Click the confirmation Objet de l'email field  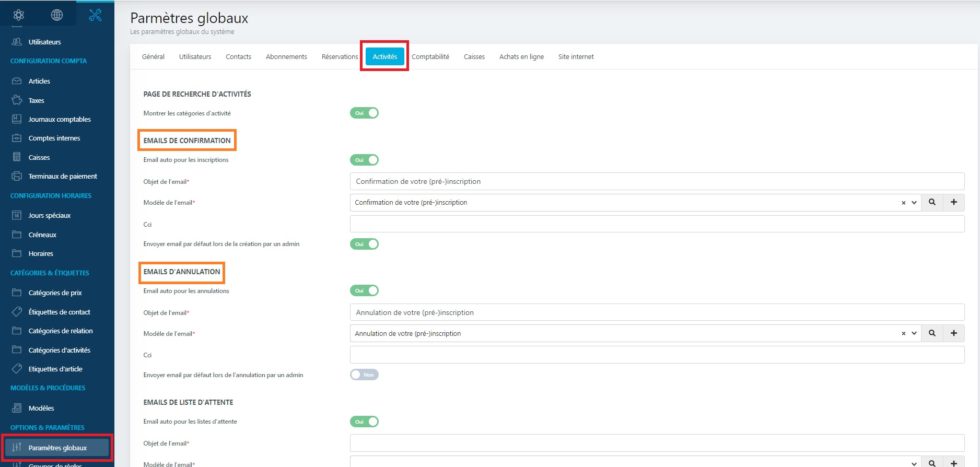656,181
